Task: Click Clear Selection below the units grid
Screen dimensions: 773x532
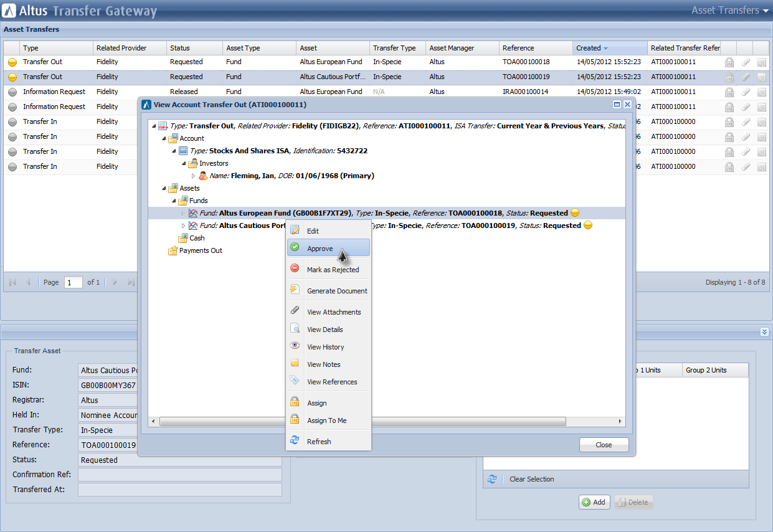Action: 531,479
